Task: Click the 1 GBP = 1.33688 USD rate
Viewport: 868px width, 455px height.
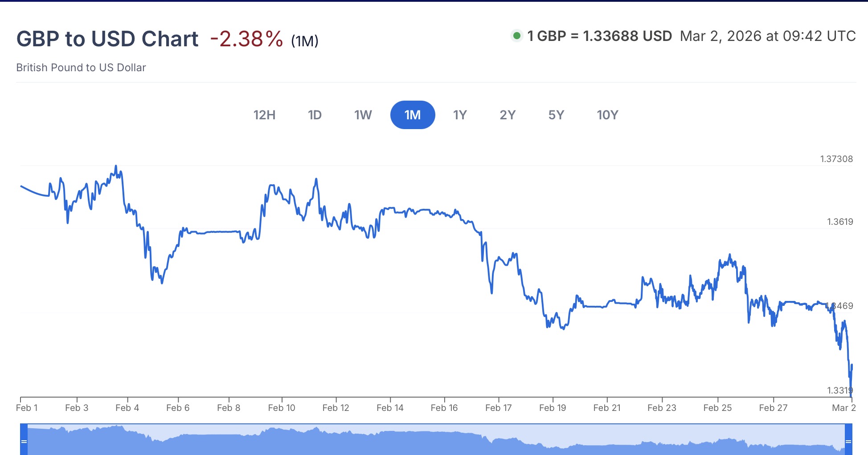Action: tap(599, 36)
